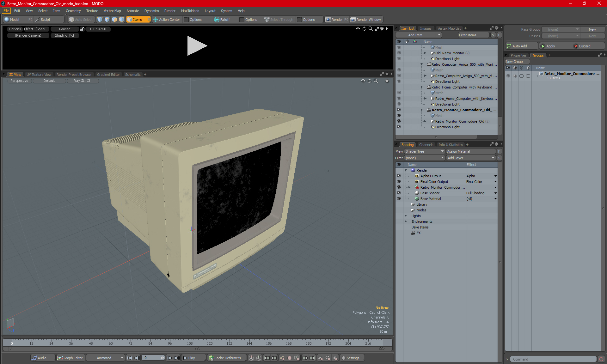Go to the next keyframe icon
The height and width of the screenshot is (364, 607).
(x=305, y=358)
